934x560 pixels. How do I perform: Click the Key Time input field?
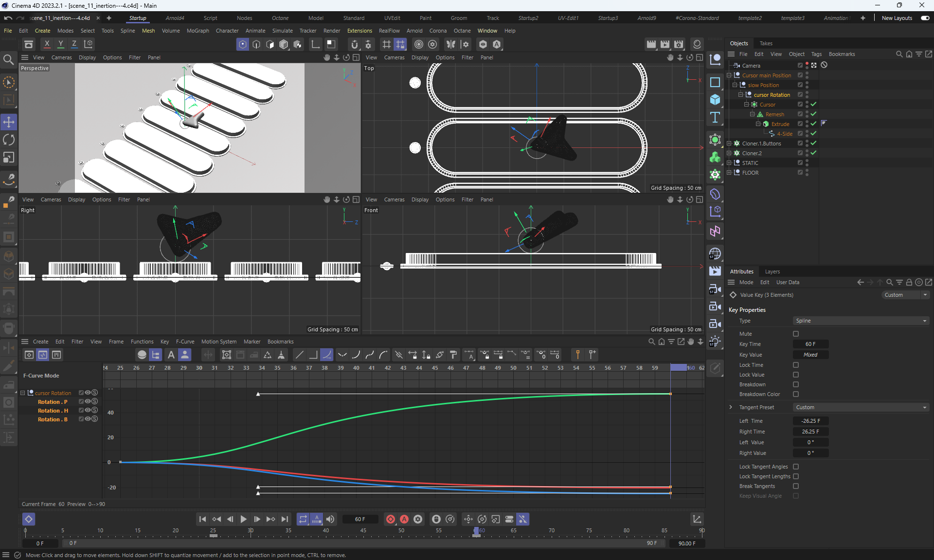tap(810, 344)
